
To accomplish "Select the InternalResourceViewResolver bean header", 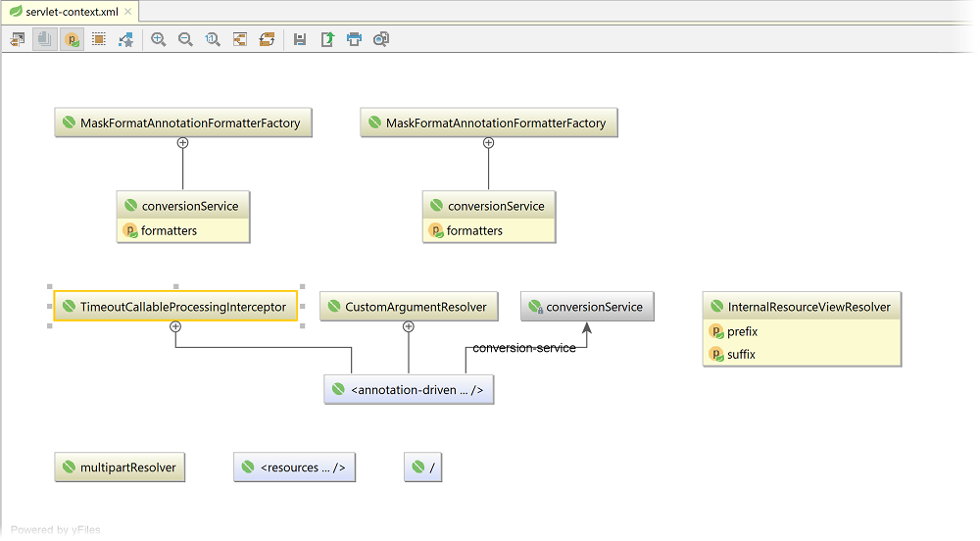I will 802,307.
